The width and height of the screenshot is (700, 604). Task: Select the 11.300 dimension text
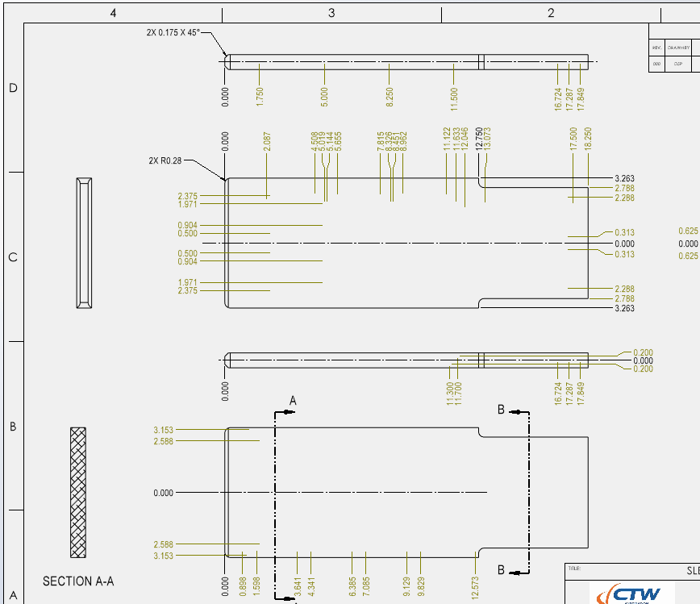(448, 393)
